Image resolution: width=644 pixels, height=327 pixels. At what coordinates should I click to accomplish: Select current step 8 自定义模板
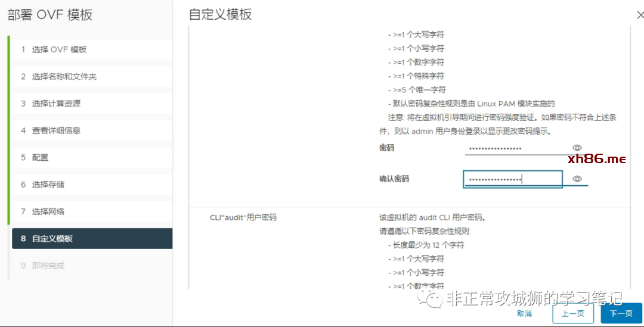coord(52,238)
